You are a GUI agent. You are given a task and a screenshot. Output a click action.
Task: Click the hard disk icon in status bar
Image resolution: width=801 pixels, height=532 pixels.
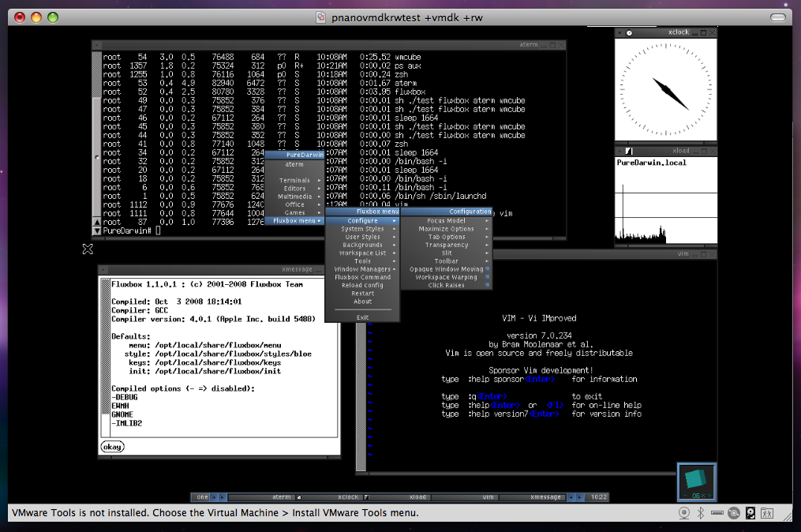pos(750,513)
